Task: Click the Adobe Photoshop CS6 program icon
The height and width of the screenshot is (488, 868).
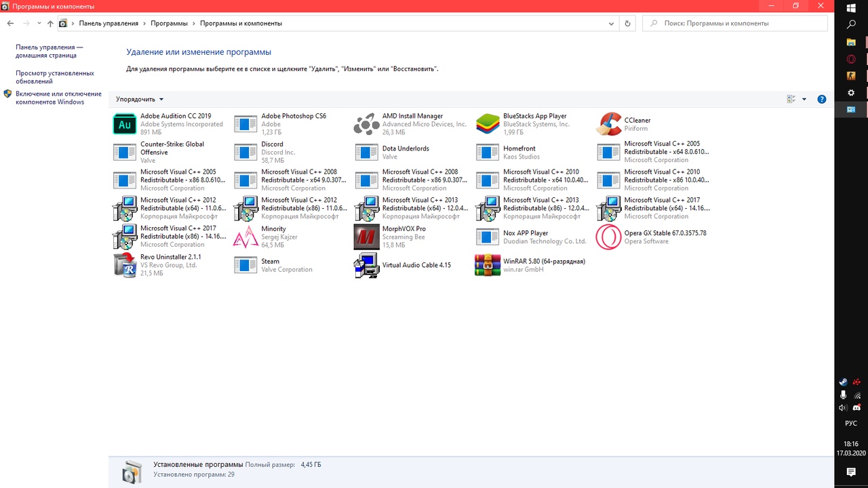Action: (x=245, y=124)
